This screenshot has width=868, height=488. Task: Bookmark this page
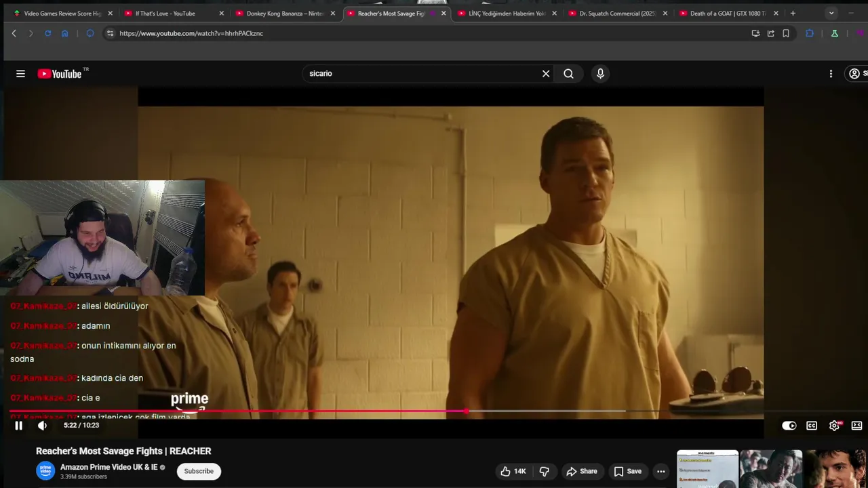[x=786, y=33]
